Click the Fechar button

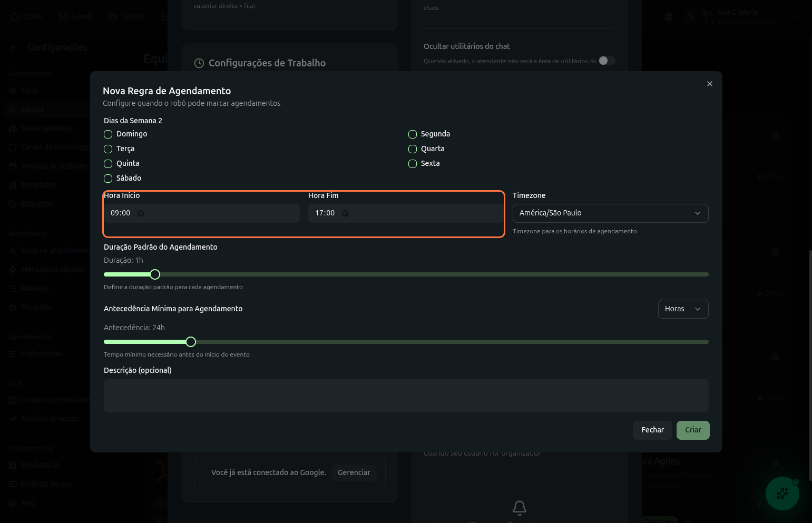[x=652, y=430]
